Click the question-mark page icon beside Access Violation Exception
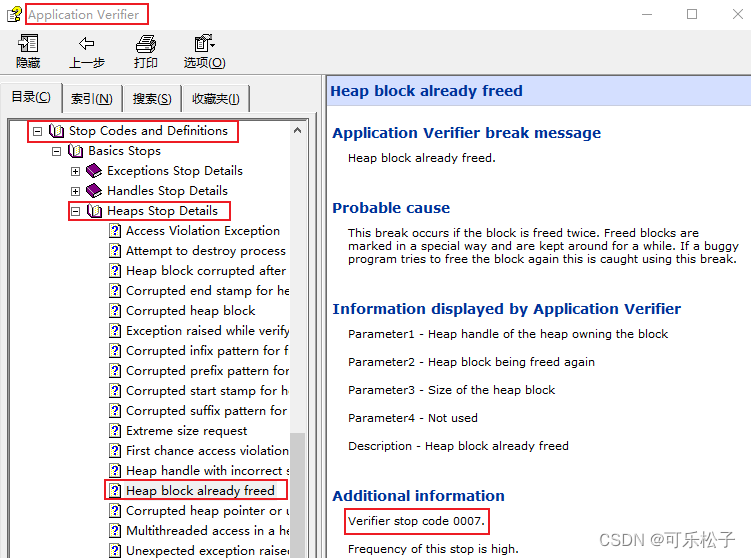The width and height of the screenshot is (751, 558). click(x=115, y=231)
